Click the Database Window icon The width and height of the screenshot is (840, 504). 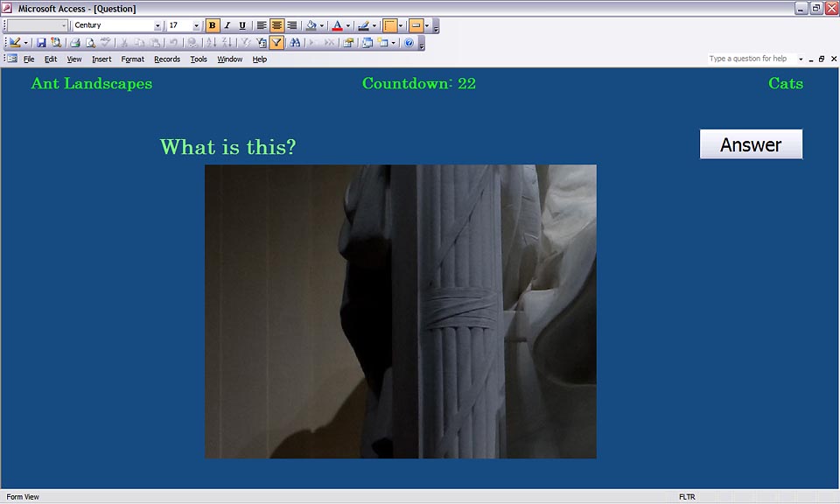[367, 42]
